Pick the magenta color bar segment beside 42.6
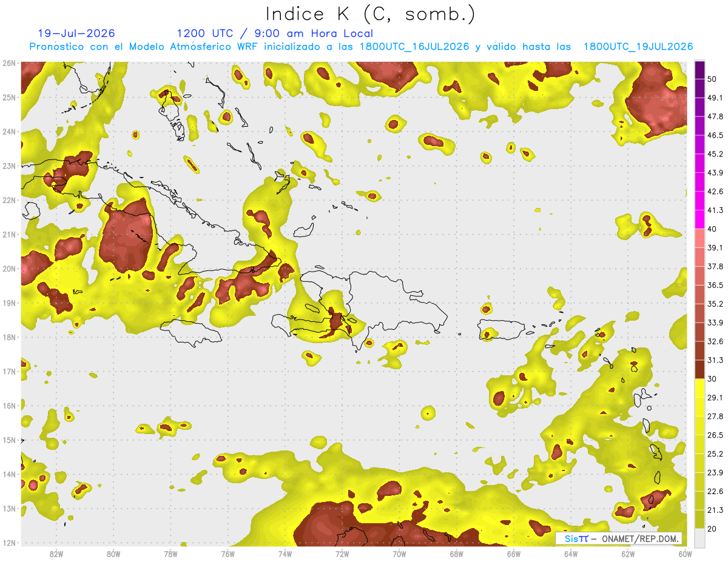This screenshot has width=728, height=562. (x=699, y=201)
